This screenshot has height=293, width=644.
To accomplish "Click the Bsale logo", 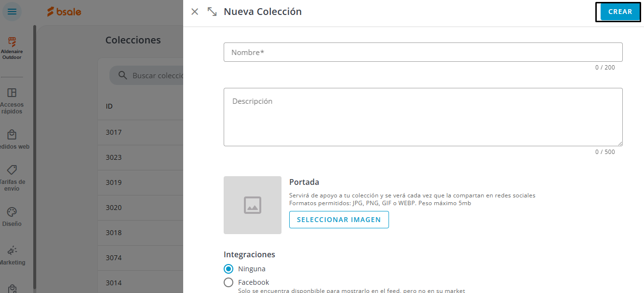I will [64, 12].
